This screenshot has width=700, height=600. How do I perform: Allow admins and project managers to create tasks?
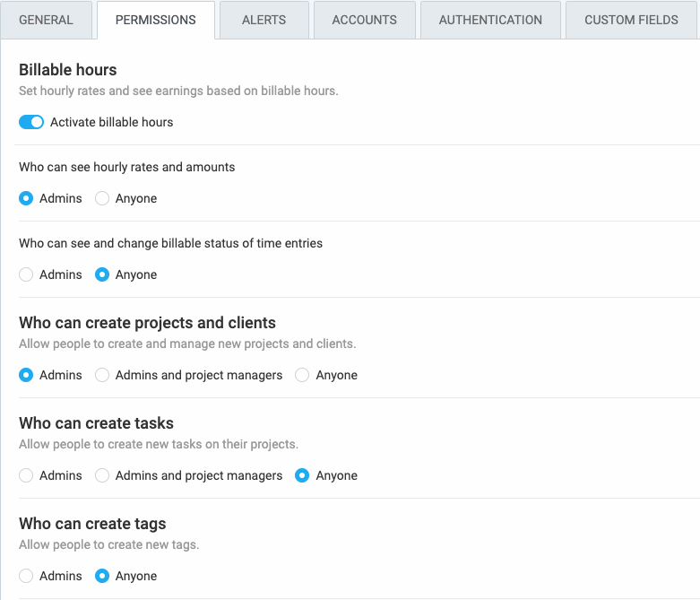click(x=103, y=475)
